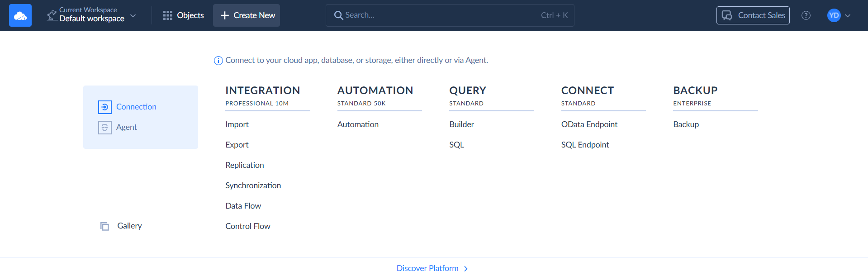Click the Agent icon in the side panel
This screenshot has width=868, height=276.
pos(104,128)
